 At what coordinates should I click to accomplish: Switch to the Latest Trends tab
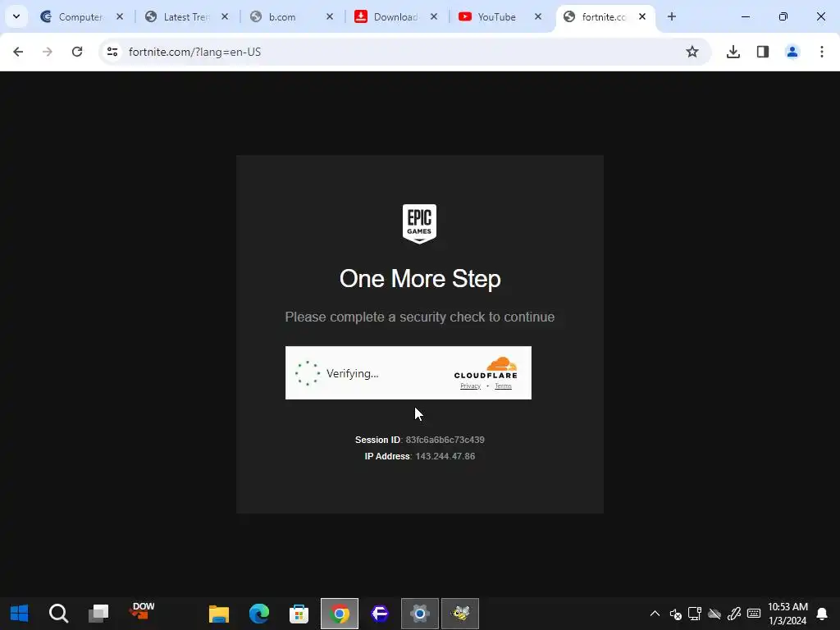(186, 16)
